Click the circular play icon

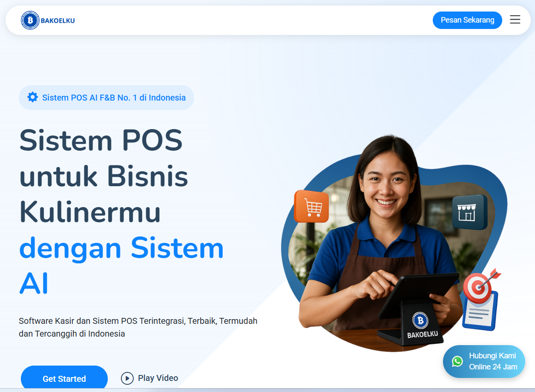point(127,378)
